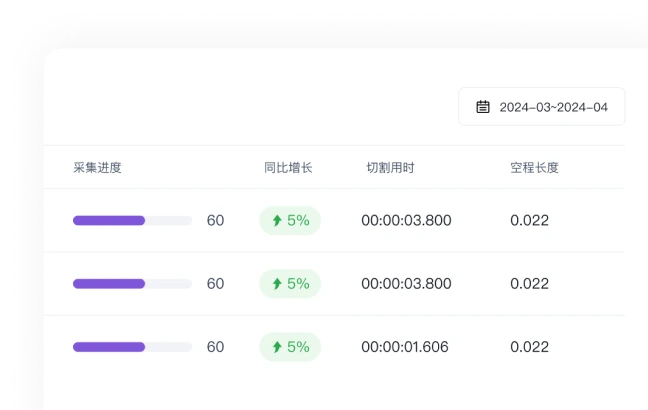This screenshot has width=648, height=410.
Task: Select the 采集进度 column header
Action: [x=97, y=168]
